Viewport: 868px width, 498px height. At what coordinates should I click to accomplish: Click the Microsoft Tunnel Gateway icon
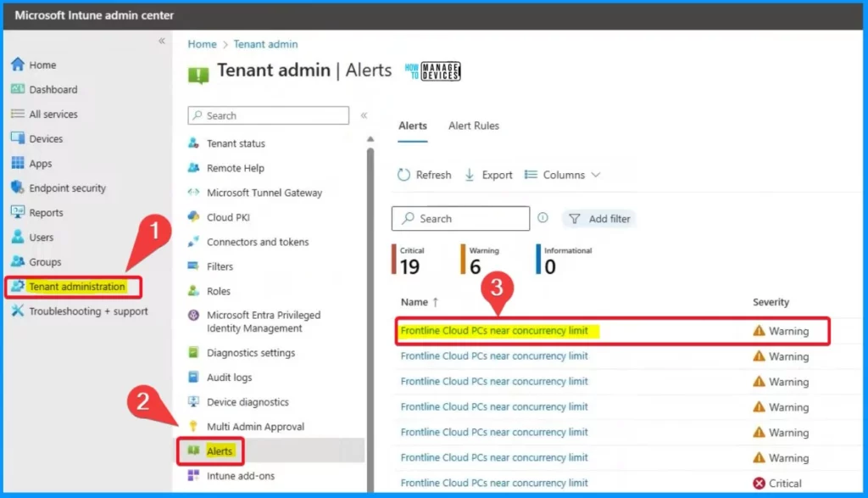(x=193, y=193)
